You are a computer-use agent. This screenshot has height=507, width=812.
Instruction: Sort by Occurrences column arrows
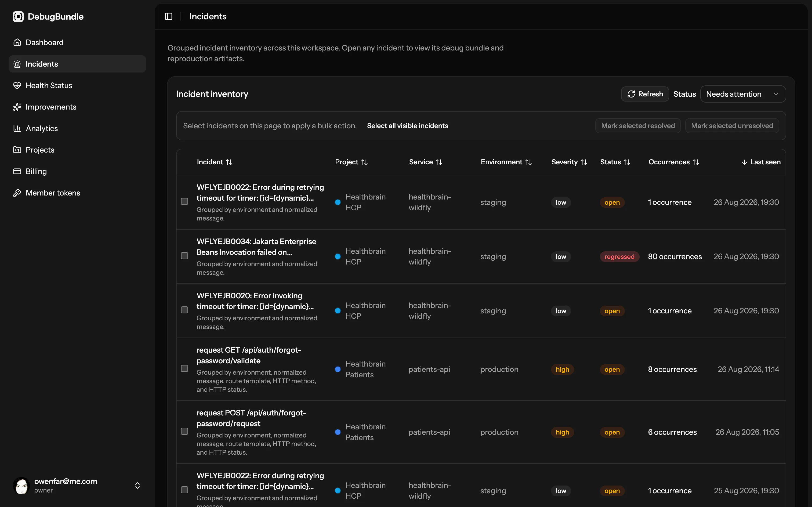(x=696, y=162)
